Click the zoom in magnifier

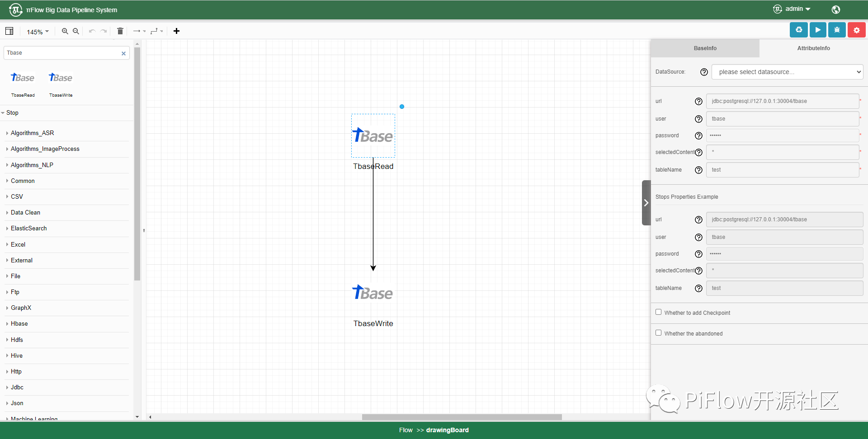(65, 31)
